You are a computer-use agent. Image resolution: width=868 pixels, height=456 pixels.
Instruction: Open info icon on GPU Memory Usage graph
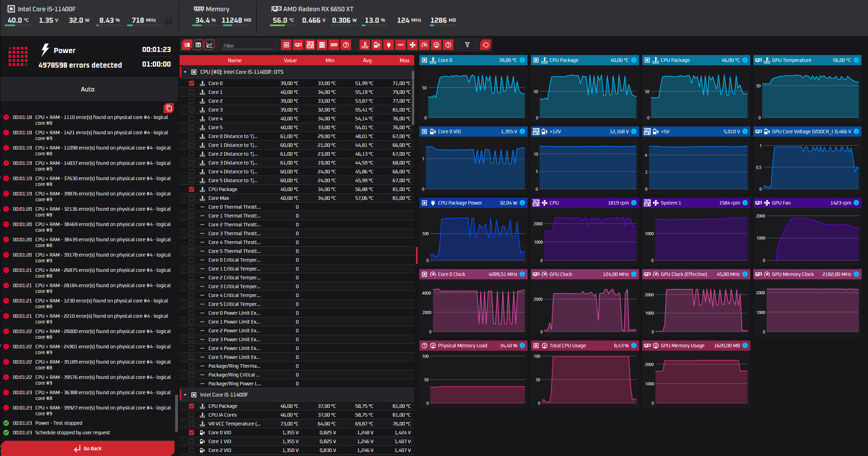(x=745, y=346)
